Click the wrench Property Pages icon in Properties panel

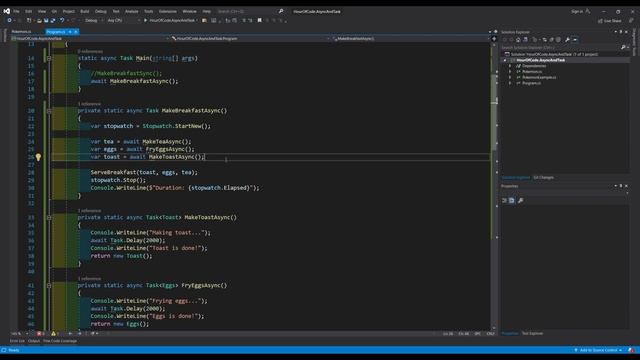click(x=520, y=200)
